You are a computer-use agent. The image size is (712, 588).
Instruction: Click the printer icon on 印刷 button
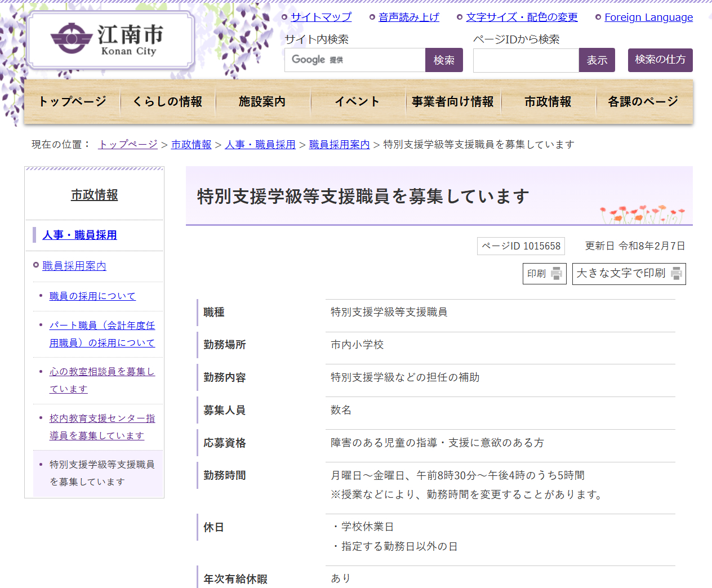pyautogui.click(x=556, y=274)
